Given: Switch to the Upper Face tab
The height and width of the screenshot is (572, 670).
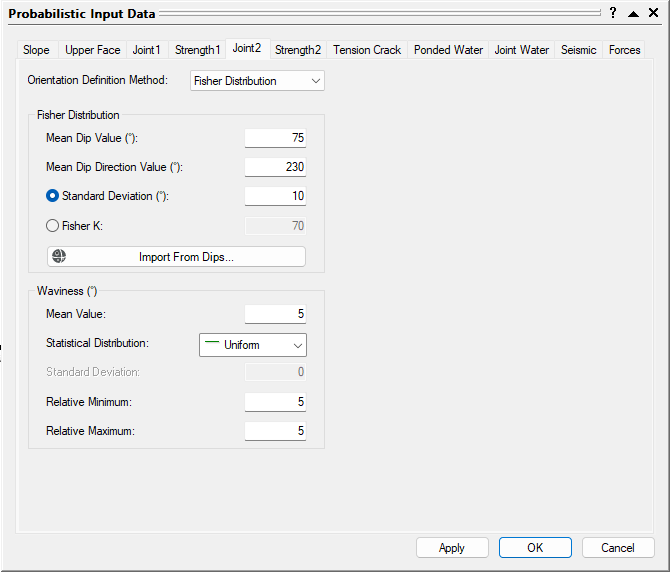Looking at the screenshot, I should pyautogui.click(x=92, y=50).
